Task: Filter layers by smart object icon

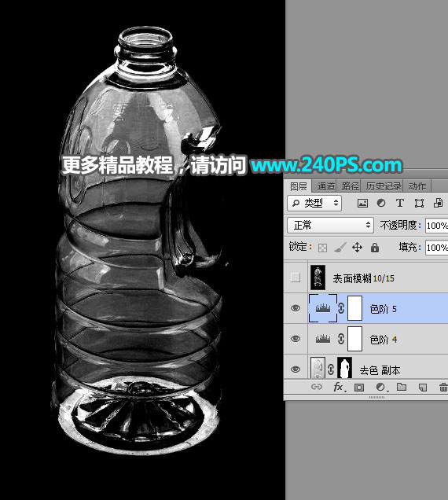Action: click(x=438, y=203)
